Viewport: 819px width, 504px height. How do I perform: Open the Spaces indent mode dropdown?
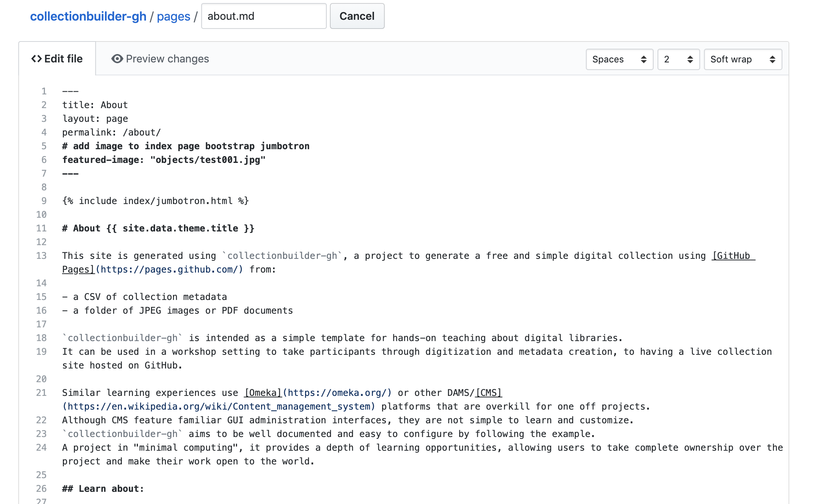(x=619, y=59)
